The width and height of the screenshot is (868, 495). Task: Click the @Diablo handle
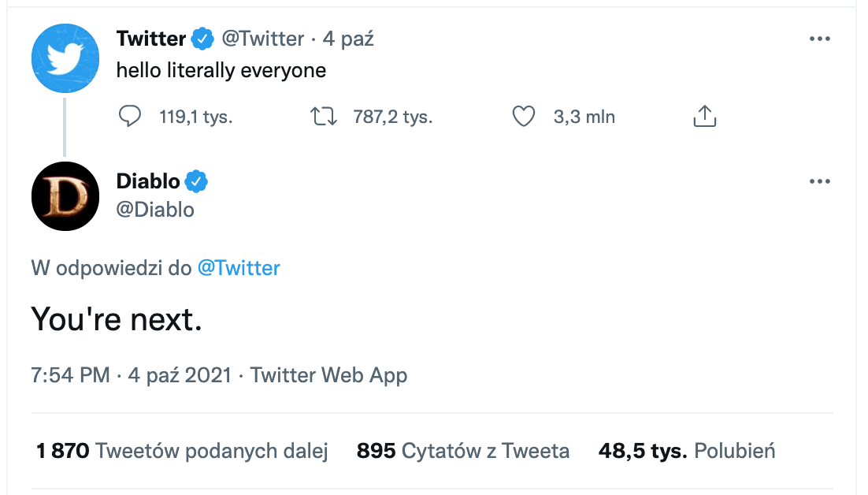point(155,210)
